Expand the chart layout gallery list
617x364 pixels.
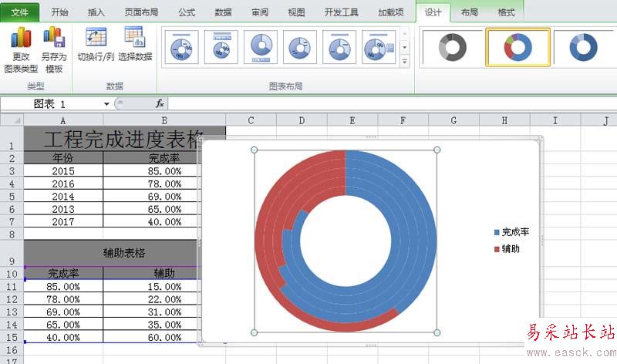pos(404,62)
